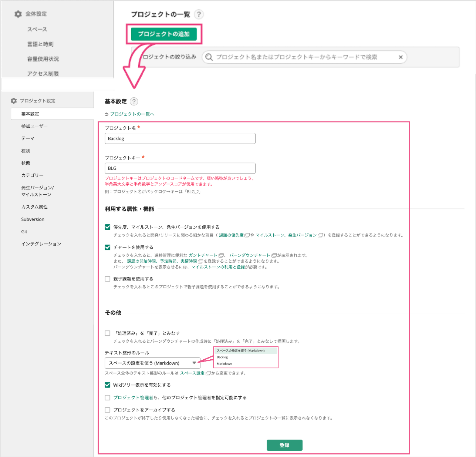476x457 pixels.
Task: Open マイルストーンの利用と登録 link
Action: tap(218, 267)
